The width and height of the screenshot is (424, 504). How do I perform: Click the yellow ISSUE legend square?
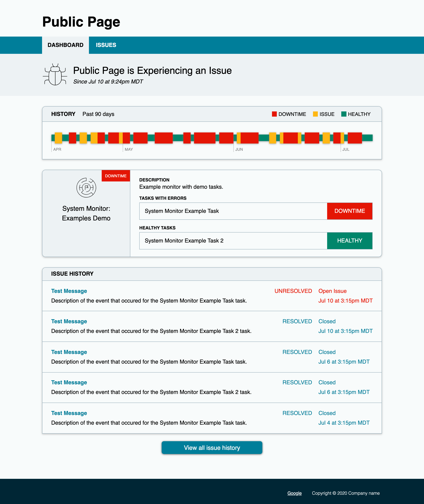(x=315, y=114)
